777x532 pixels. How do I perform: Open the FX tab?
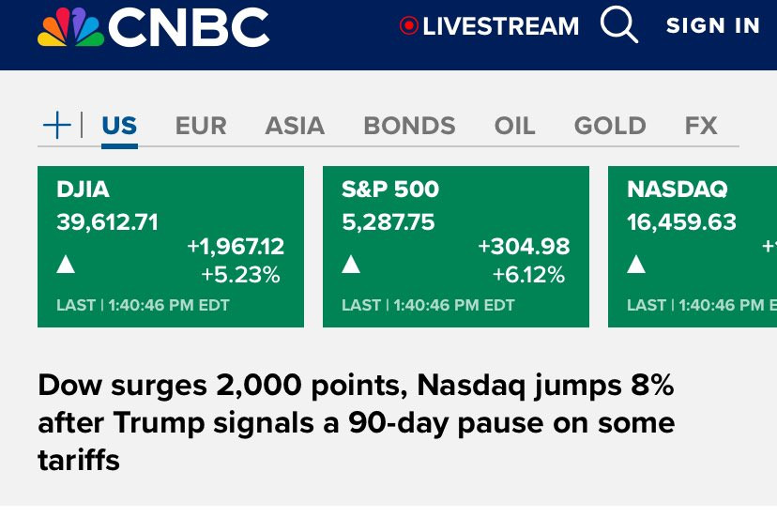coord(701,126)
